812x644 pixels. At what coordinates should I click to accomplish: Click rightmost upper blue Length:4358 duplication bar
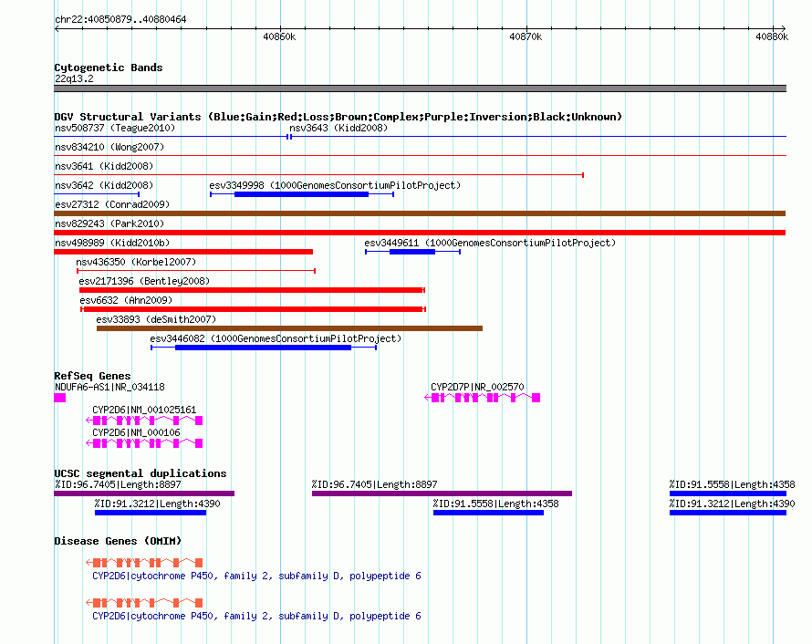727,493
